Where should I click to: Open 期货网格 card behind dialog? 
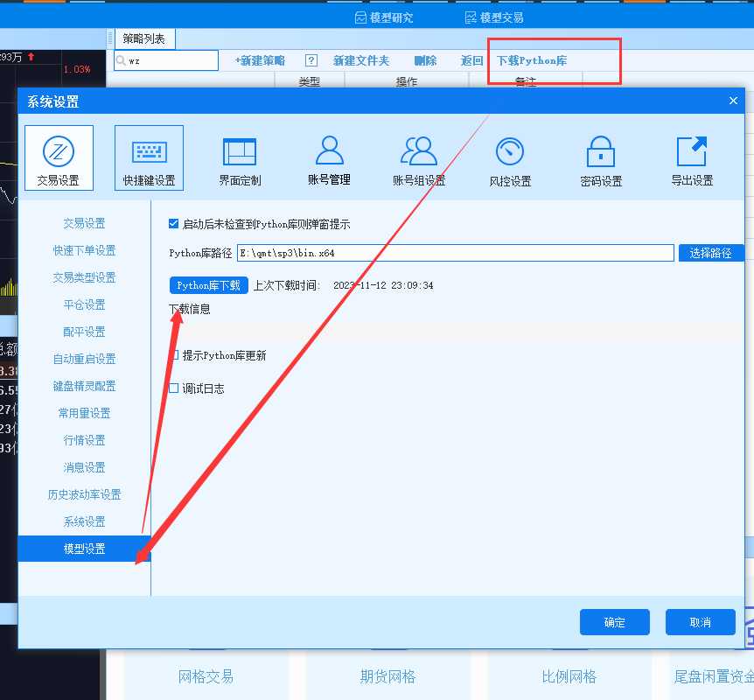coord(387,676)
